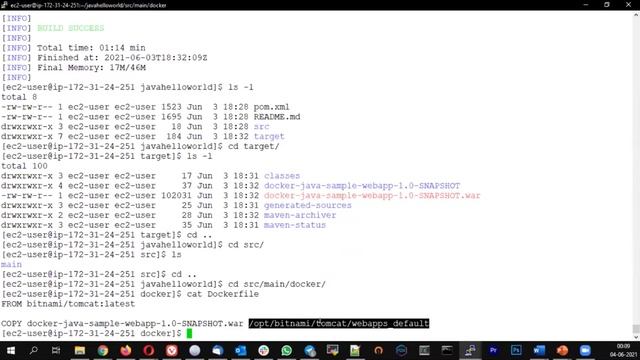Click the red SNAPSHOT.war file in listing

(372, 196)
